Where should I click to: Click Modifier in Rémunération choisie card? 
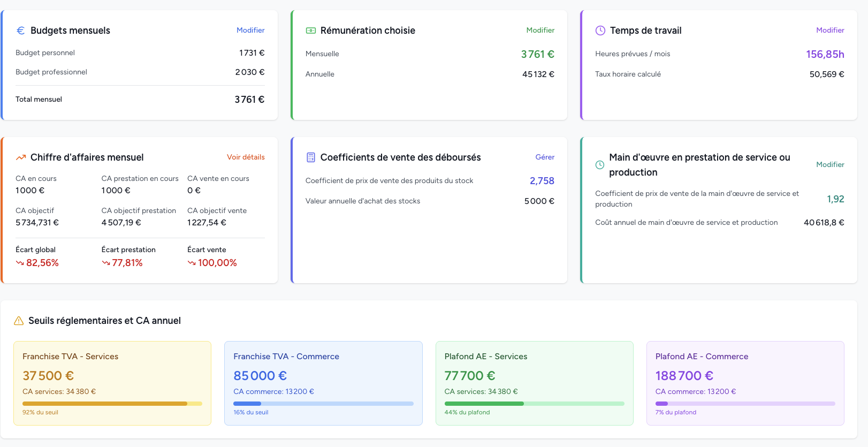[x=540, y=31]
